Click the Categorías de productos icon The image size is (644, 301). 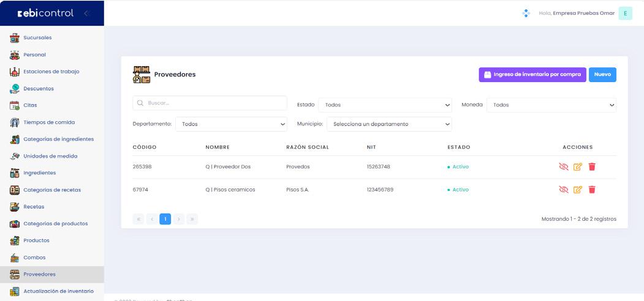pos(14,224)
